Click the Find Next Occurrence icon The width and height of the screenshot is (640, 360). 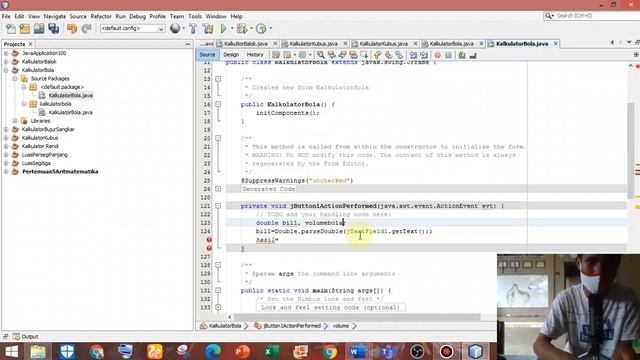click(x=342, y=55)
